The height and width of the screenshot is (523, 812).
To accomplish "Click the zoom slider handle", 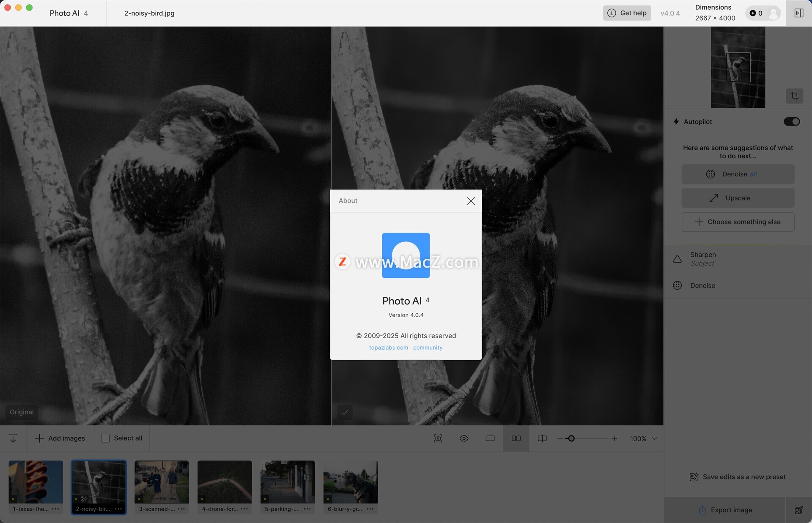I will (x=571, y=438).
